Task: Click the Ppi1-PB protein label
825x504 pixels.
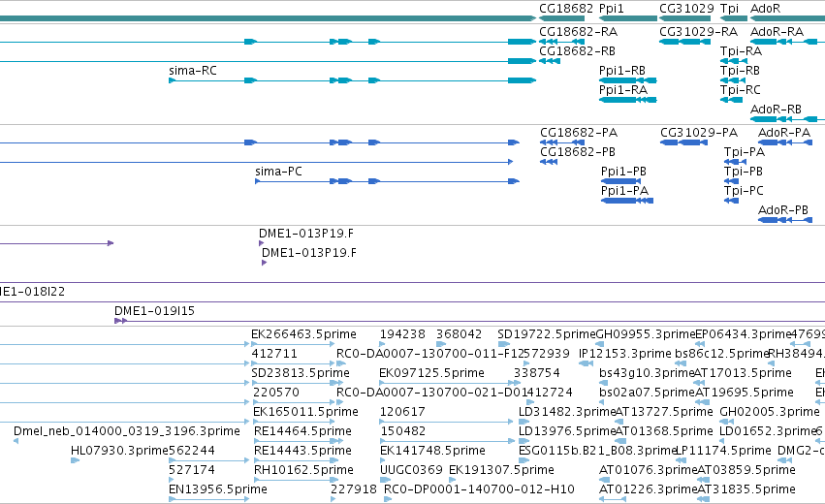Action: (623, 172)
